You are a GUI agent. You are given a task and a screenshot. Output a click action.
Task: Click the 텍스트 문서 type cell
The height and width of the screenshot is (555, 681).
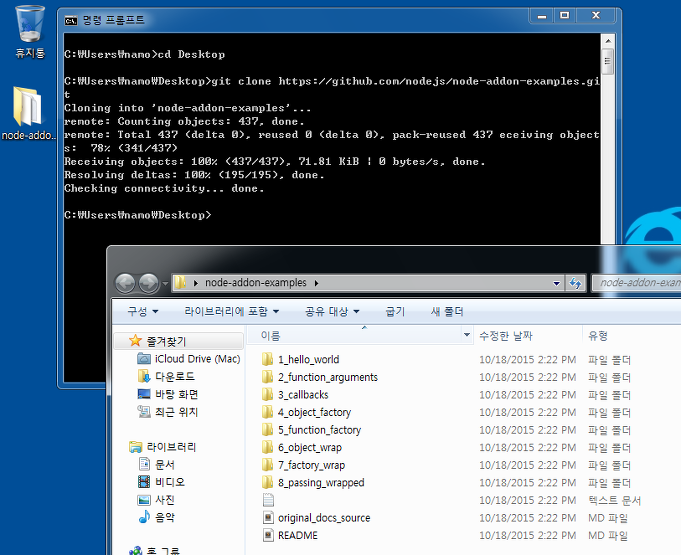pos(614,500)
